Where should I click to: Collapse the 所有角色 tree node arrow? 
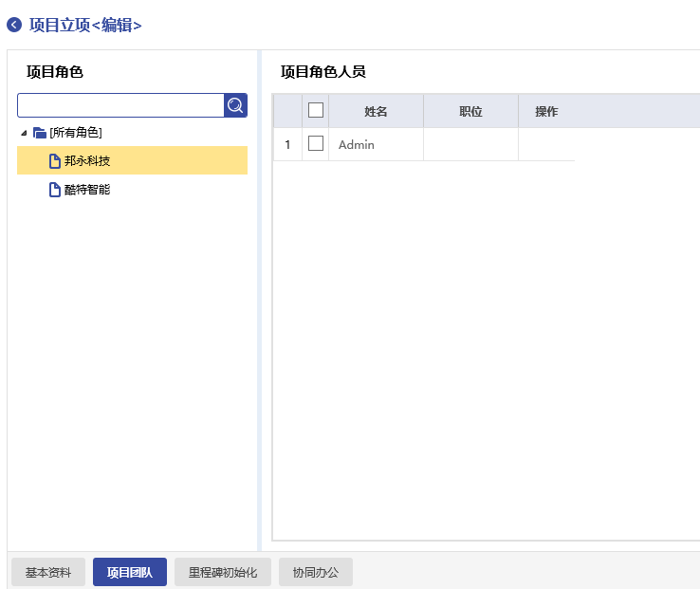click(x=24, y=133)
